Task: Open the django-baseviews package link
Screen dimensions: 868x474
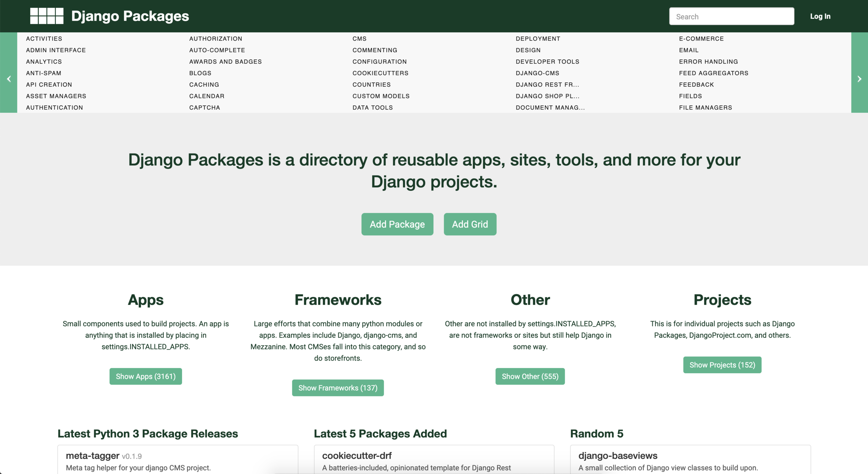Action: pyautogui.click(x=617, y=456)
